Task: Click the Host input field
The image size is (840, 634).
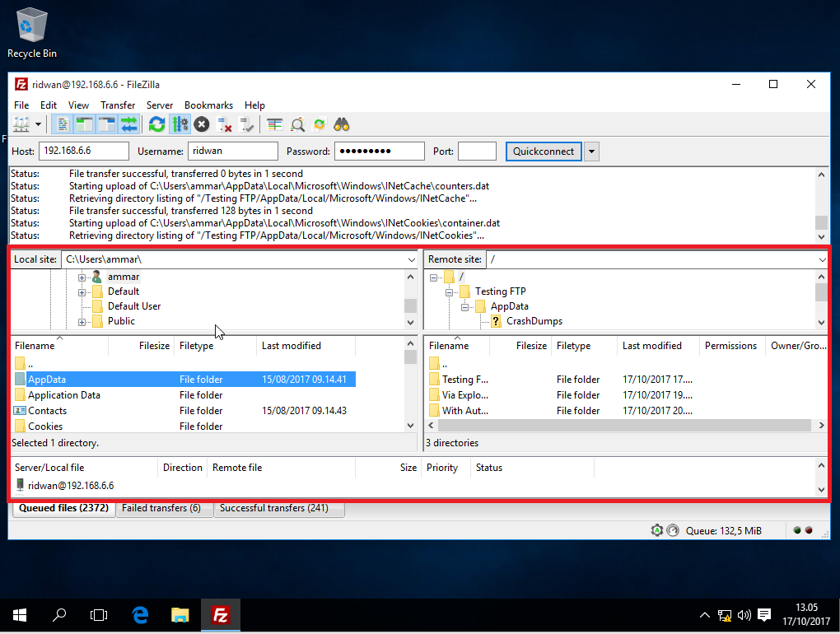Action: pos(83,151)
